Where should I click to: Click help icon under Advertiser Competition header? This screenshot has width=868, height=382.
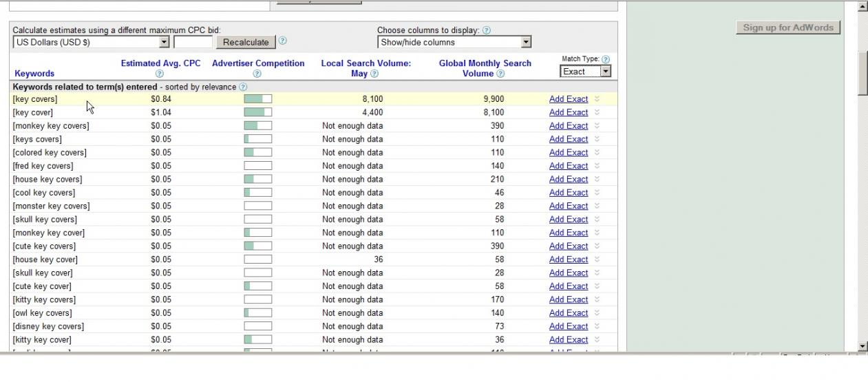click(257, 74)
